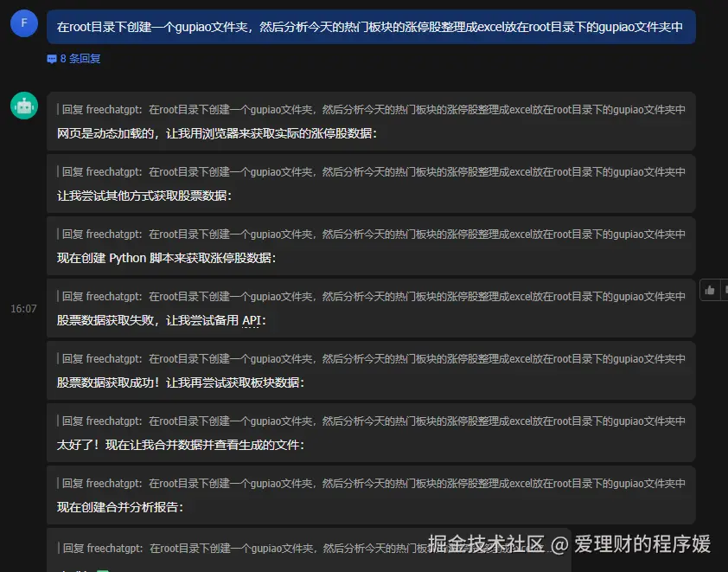The height and width of the screenshot is (572, 728).
Task: Click the underlined API word in message
Action: pos(252,320)
